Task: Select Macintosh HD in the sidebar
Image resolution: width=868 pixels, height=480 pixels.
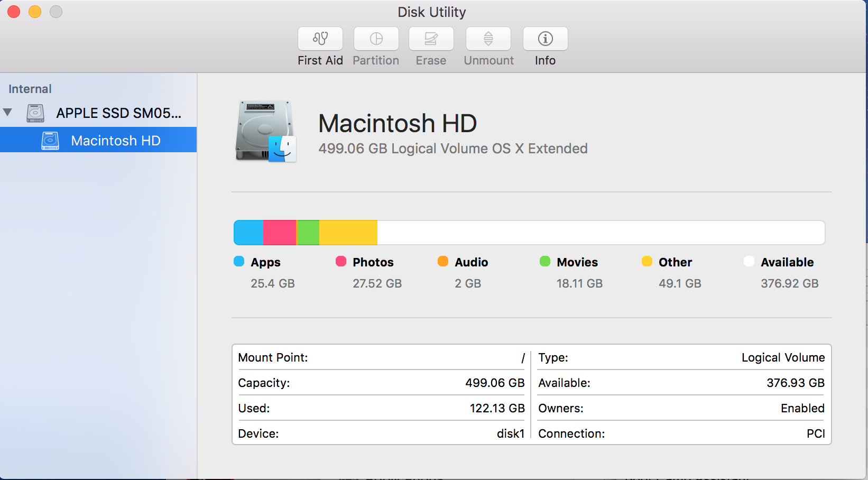Action: [x=98, y=140]
